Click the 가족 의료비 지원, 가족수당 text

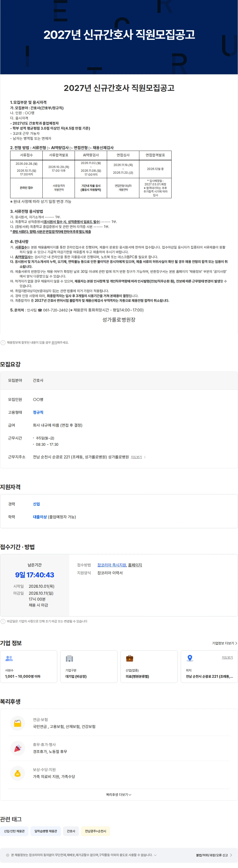pos(54,776)
